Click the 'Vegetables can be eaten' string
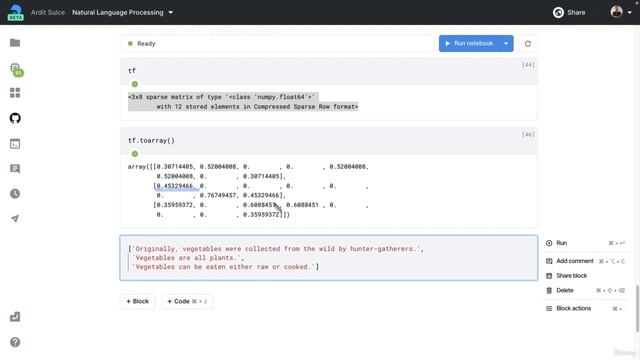The height and width of the screenshot is (360, 640). [x=223, y=267]
